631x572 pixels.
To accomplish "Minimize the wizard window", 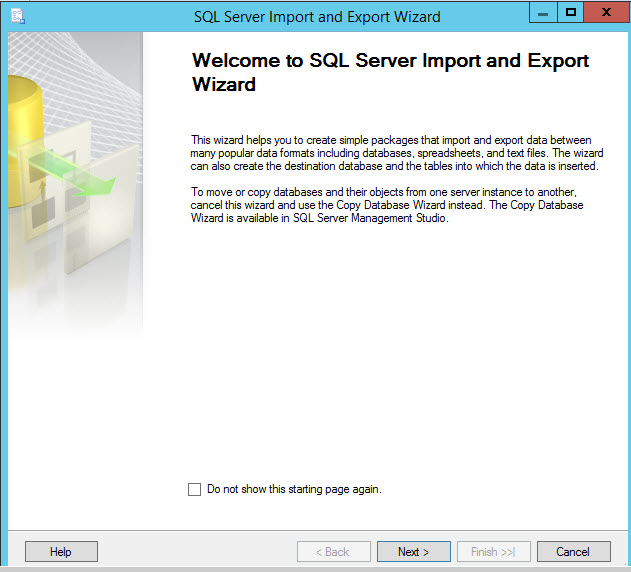I will point(543,12).
